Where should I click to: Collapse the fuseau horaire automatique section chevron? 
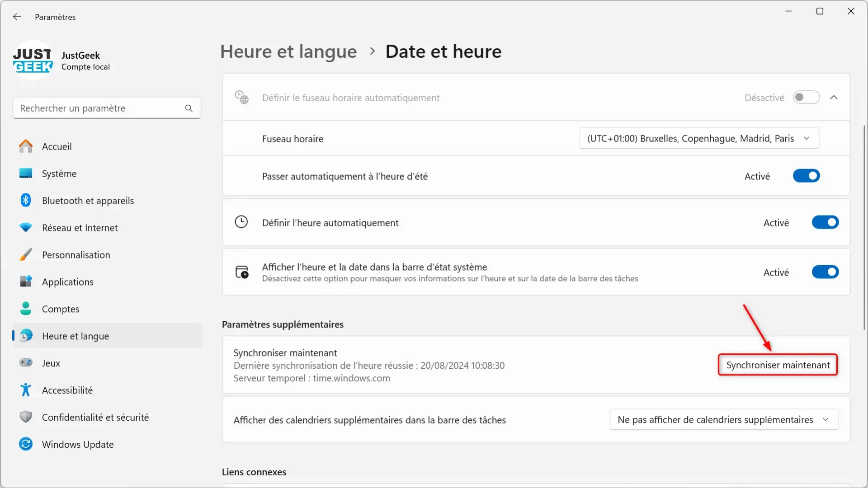click(x=834, y=98)
